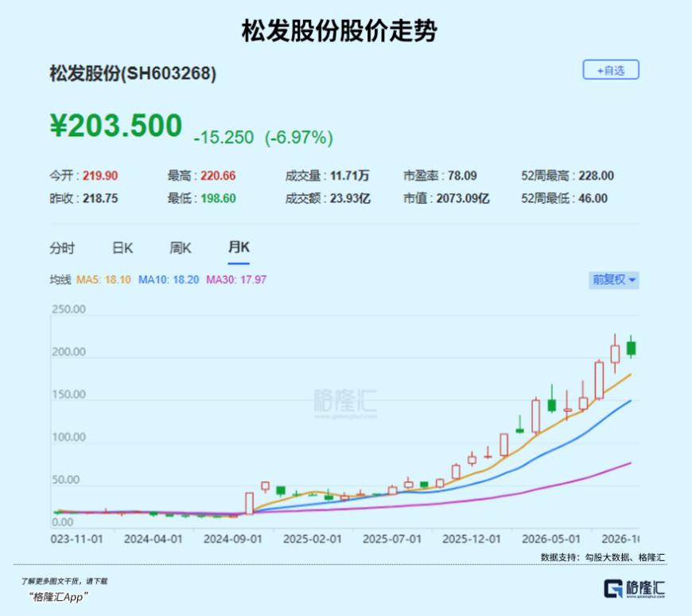Click the 50.00 price axis label
The height and width of the screenshot is (616, 692).
pos(66,480)
